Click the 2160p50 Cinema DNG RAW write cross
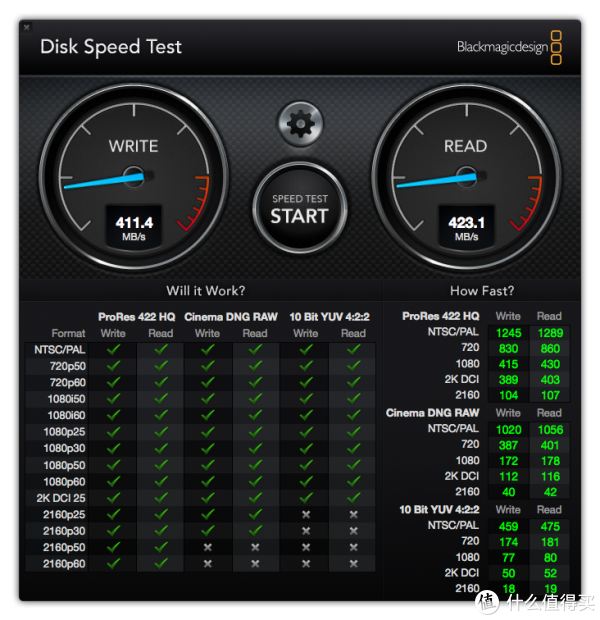 pyautogui.click(x=208, y=547)
